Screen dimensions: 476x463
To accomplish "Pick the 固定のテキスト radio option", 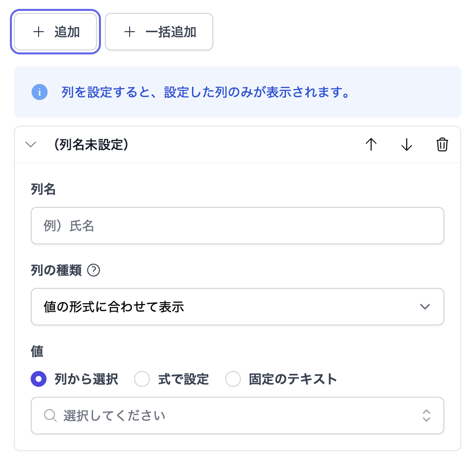I will [233, 379].
